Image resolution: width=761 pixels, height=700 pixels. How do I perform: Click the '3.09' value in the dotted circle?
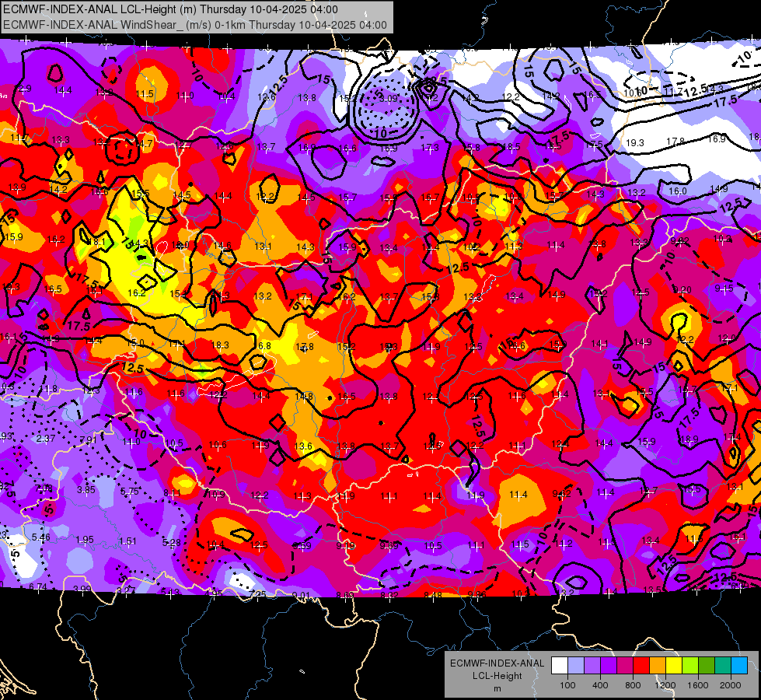(388, 99)
